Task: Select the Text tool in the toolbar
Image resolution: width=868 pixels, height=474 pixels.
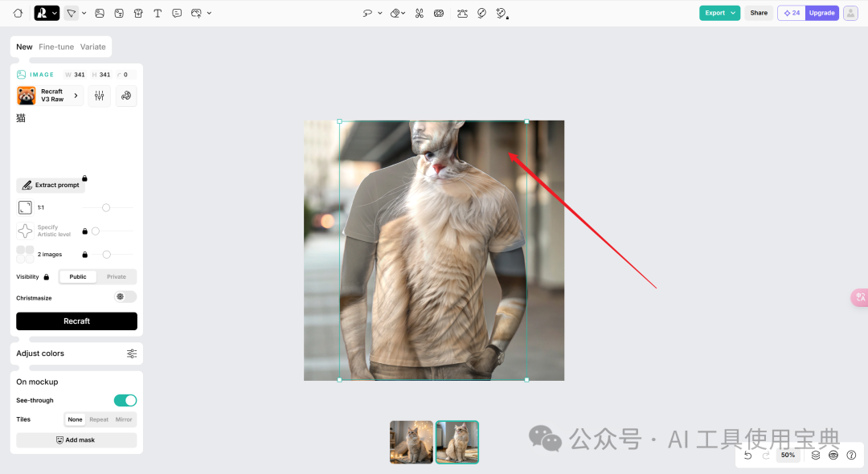Action: 158,13
